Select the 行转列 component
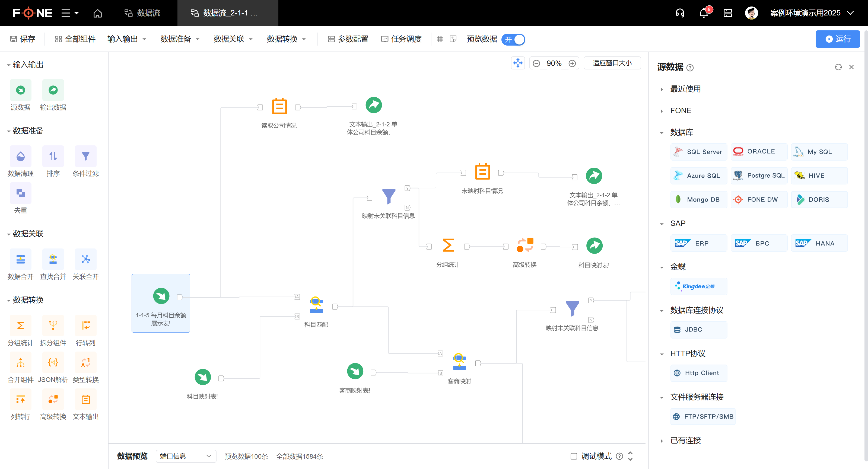The width and height of the screenshot is (868, 469). point(85,326)
